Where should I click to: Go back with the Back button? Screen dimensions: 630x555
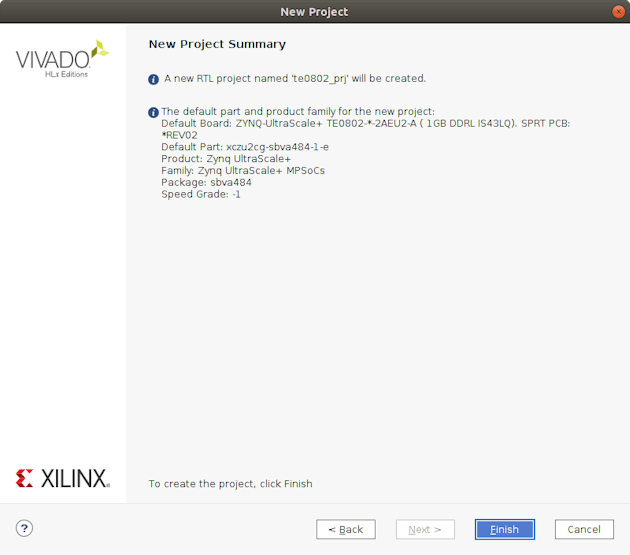click(346, 529)
